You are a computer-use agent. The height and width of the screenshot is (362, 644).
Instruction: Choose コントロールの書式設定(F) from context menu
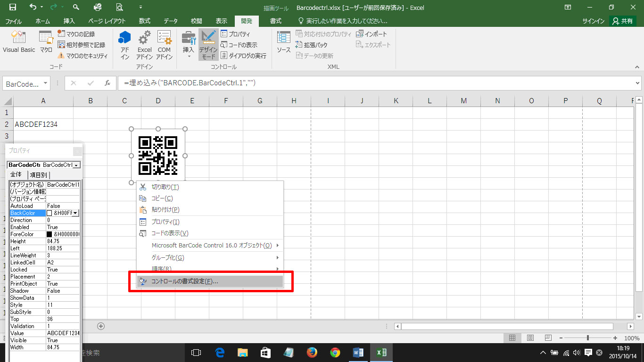(210, 281)
